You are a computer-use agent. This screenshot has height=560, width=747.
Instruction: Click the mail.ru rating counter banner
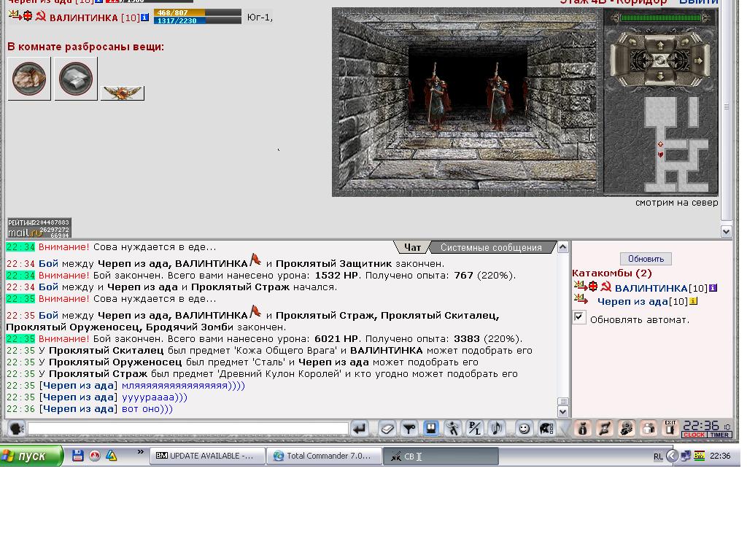point(39,227)
